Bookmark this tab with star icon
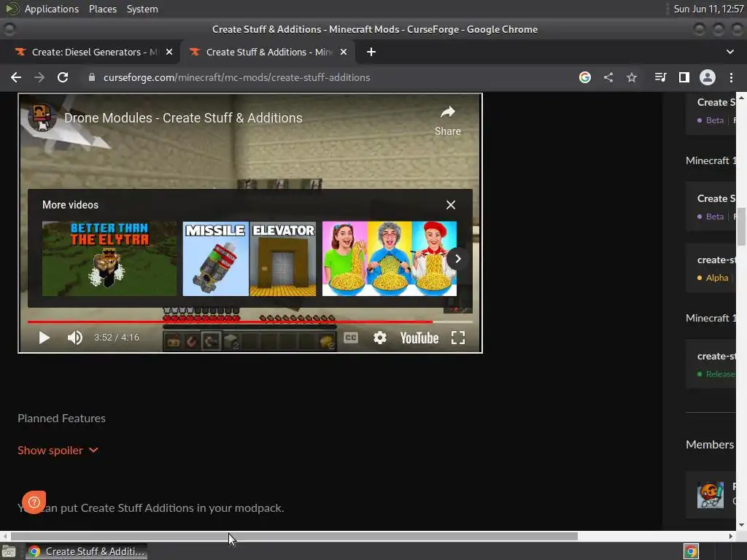Screen dimensions: 747x560 [x=632, y=77]
